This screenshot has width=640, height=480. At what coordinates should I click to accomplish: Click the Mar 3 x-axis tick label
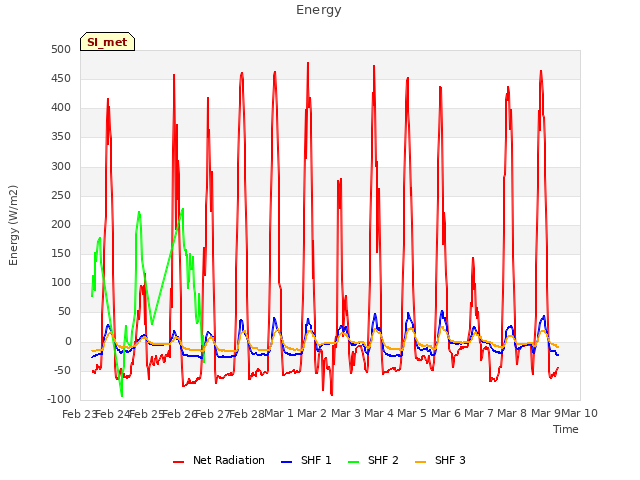[345, 413]
